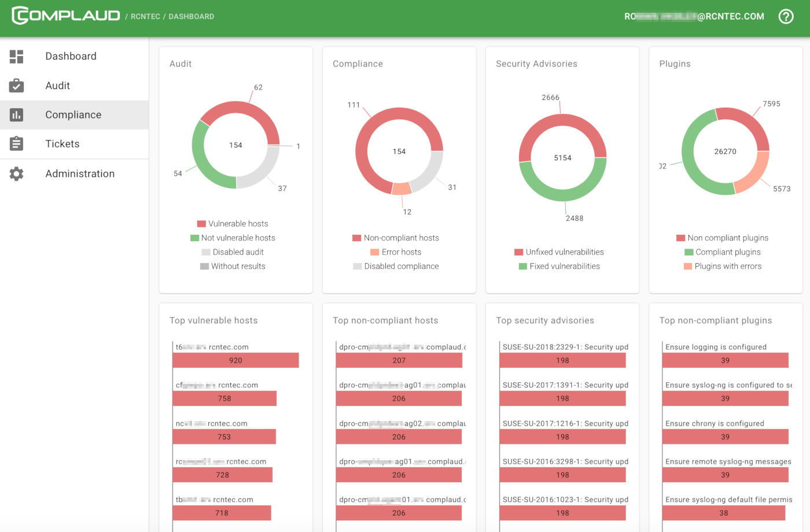Open the help question mark icon
Viewport: 810px width, 532px height.
[786, 16]
